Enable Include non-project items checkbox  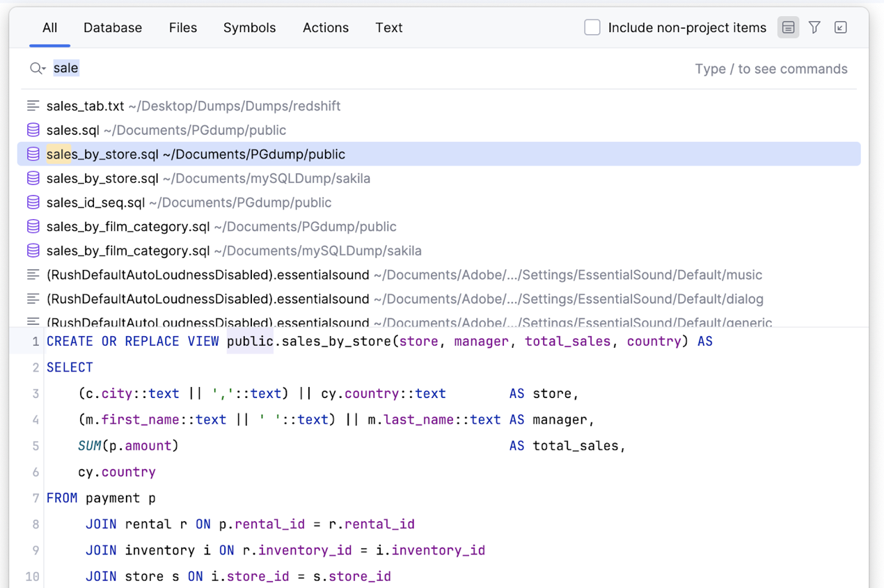[592, 28]
